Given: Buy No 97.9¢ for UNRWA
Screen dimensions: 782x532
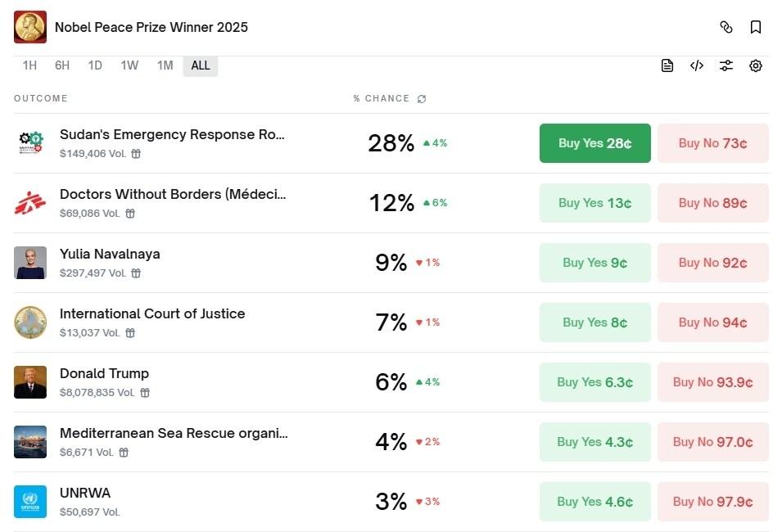Looking at the screenshot, I should 712,502.
